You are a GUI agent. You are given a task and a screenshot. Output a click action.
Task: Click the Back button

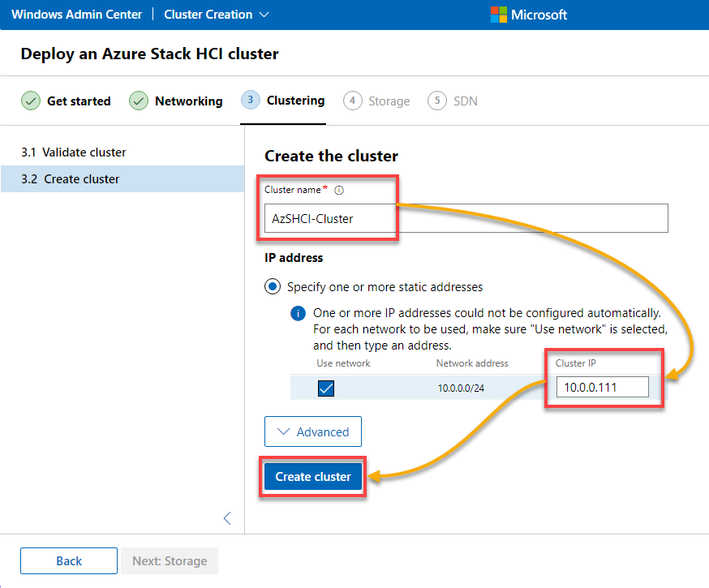[x=69, y=561]
